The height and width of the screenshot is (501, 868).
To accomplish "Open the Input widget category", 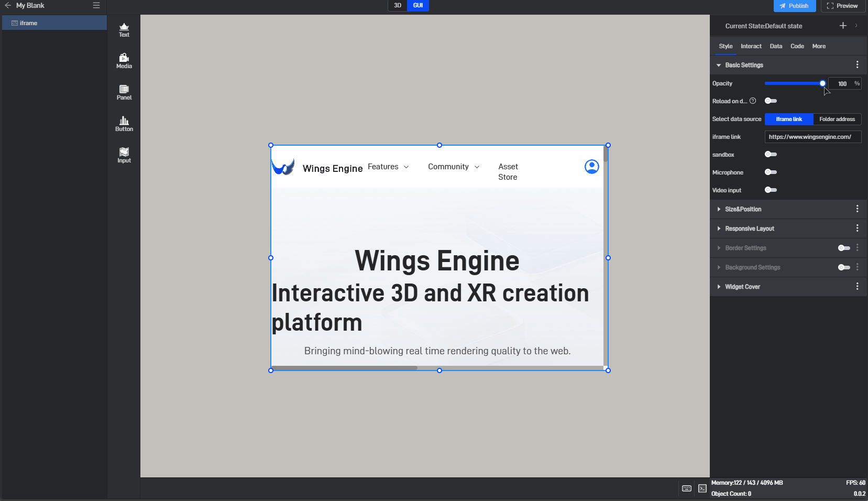I will [x=124, y=156].
